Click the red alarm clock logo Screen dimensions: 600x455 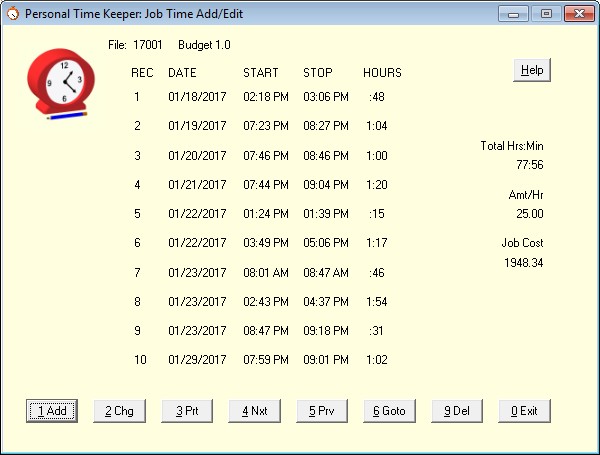61,84
